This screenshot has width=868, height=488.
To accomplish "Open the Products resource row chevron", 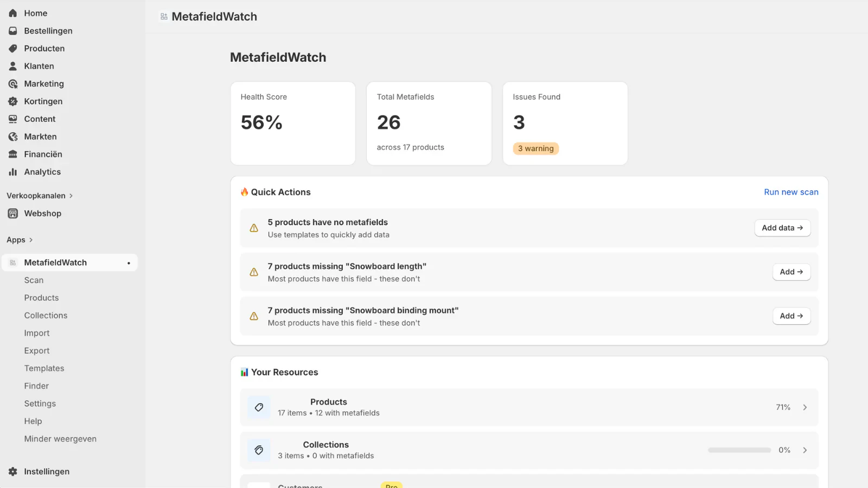I will coord(805,407).
